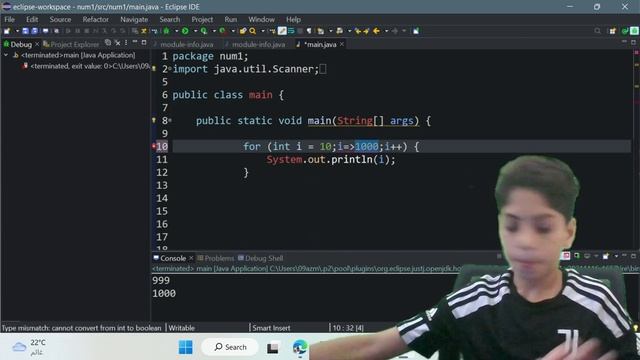Screen dimensions: 640x360
Task: Open the Window menu
Action: (261, 19)
